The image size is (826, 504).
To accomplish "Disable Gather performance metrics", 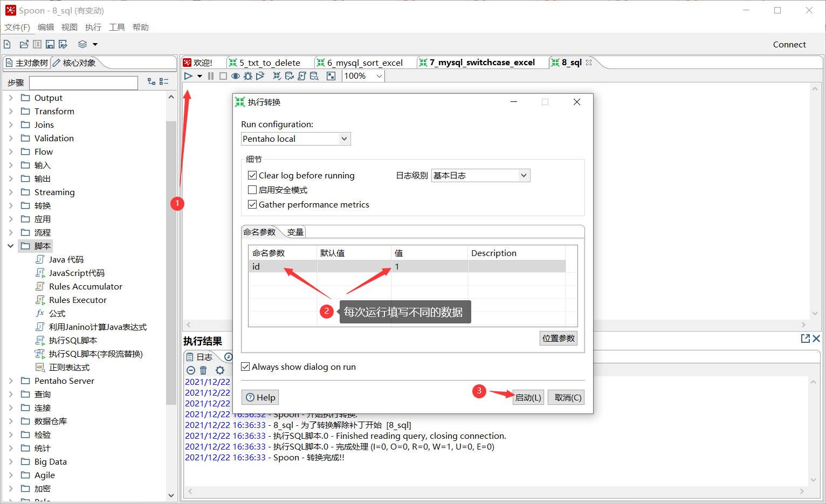I will (x=252, y=204).
